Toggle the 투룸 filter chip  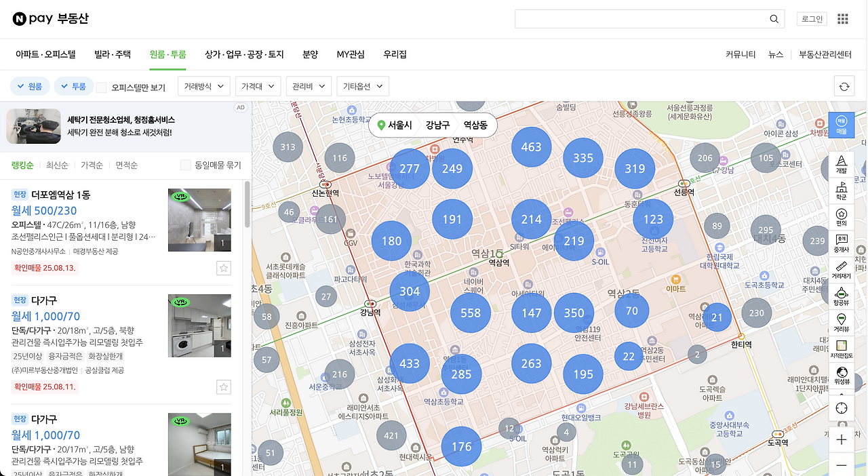(x=74, y=86)
